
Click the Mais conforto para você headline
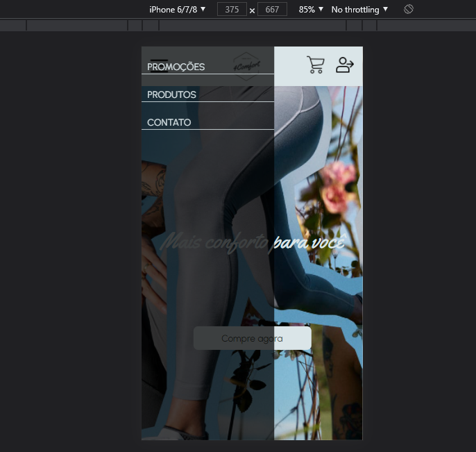click(253, 243)
